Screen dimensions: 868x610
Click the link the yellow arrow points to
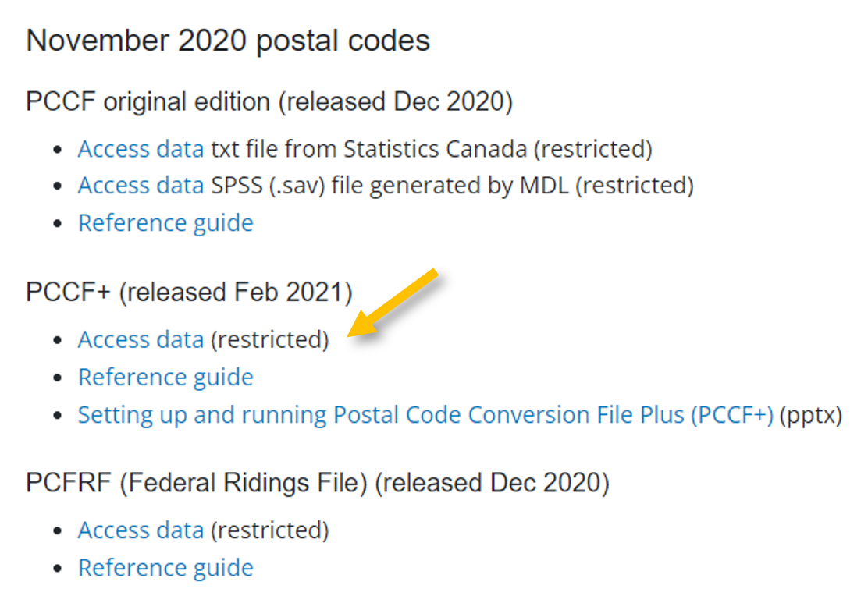coord(141,339)
